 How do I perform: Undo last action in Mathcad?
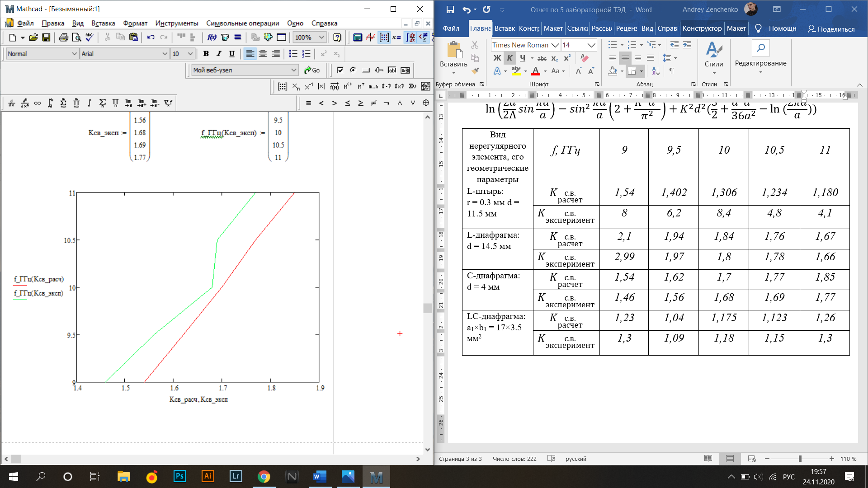tap(151, 38)
